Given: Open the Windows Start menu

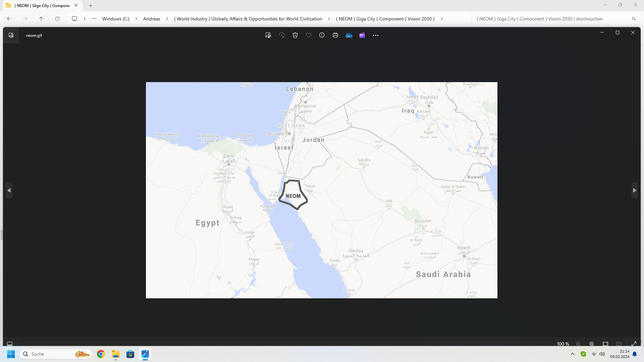Looking at the screenshot, I should [x=11, y=354].
